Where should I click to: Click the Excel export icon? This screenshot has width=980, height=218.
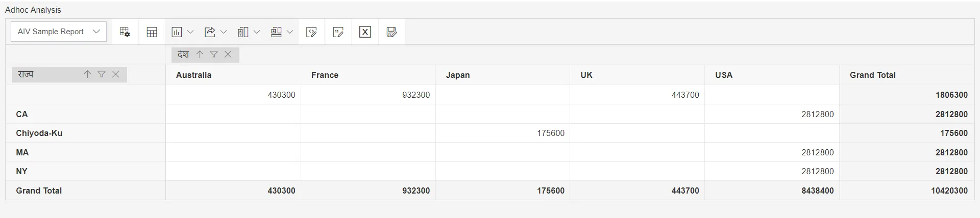[x=365, y=32]
